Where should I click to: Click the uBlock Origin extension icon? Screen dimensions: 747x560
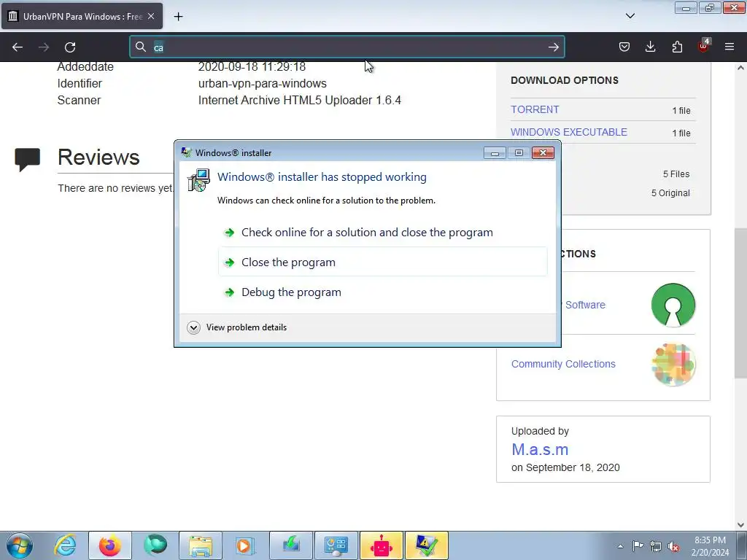pyautogui.click(x=704, y=46)
